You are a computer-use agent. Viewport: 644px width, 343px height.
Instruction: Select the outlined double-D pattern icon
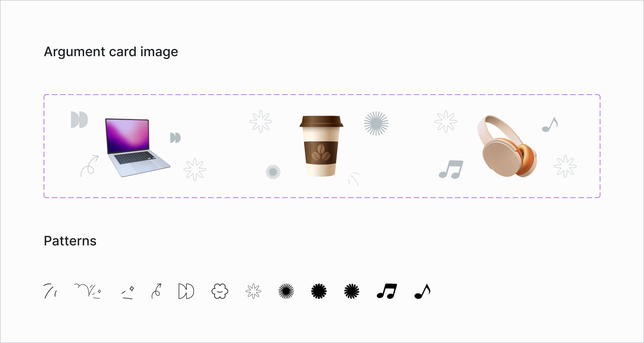click(x=186, y=291)
